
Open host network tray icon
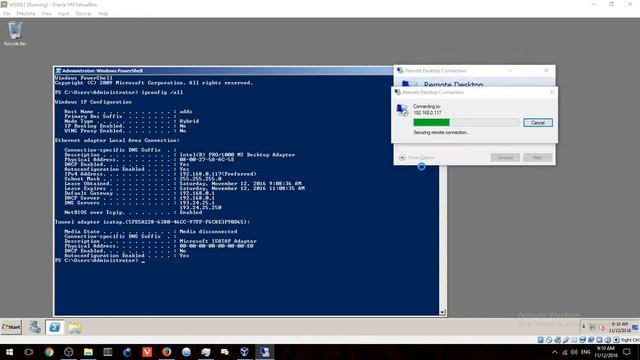(564, 352)
